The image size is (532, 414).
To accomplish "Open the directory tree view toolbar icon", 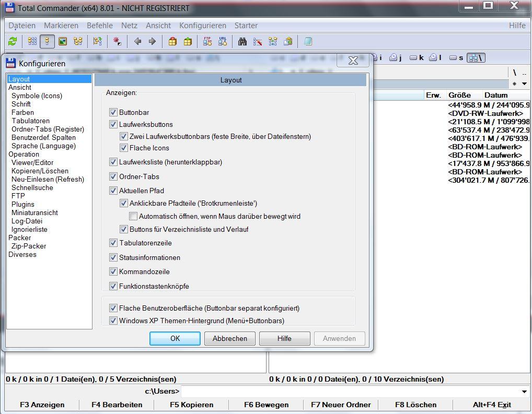I will pyautogui.click(x=78, y=41).
